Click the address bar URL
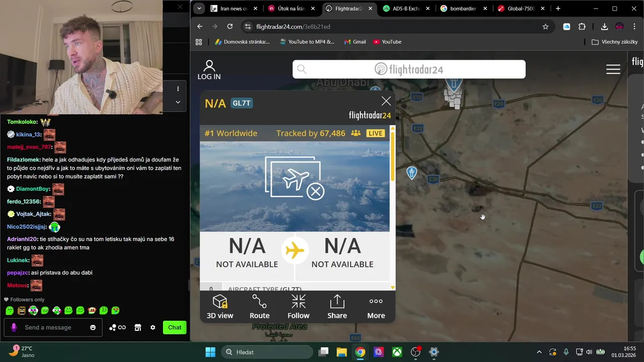This screenshot has height=362, width=644. click(293, 27)
